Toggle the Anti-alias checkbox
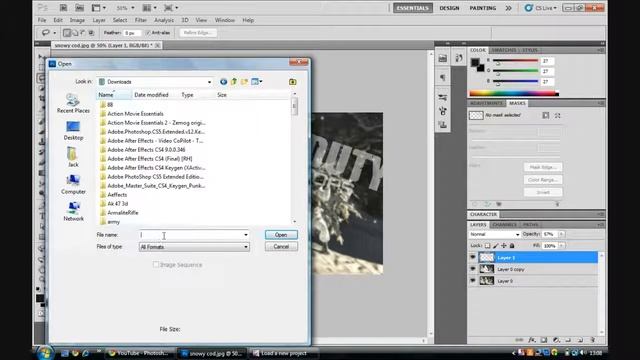Image resolution: width=640 pixels, height=360 pixels. (x=148, y=33)
